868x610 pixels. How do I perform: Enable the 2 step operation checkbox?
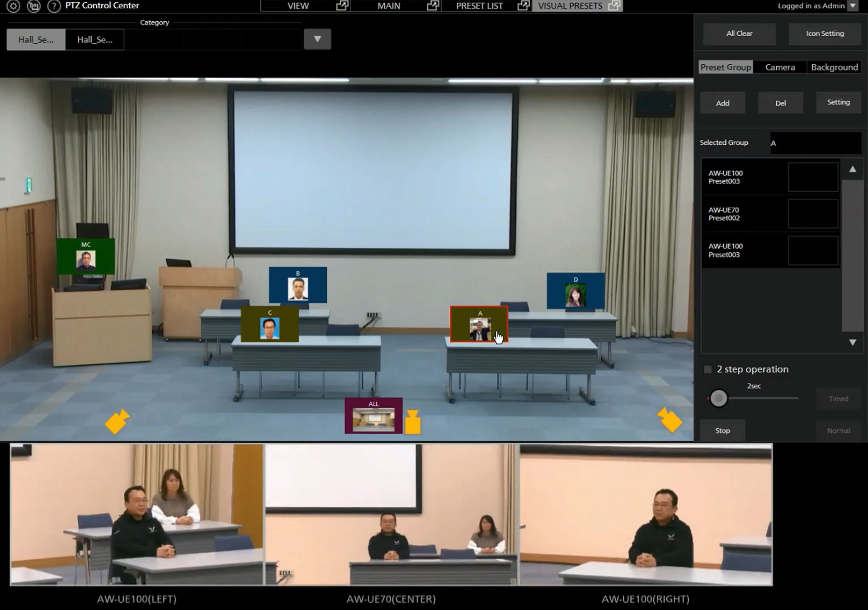point(708,369)
